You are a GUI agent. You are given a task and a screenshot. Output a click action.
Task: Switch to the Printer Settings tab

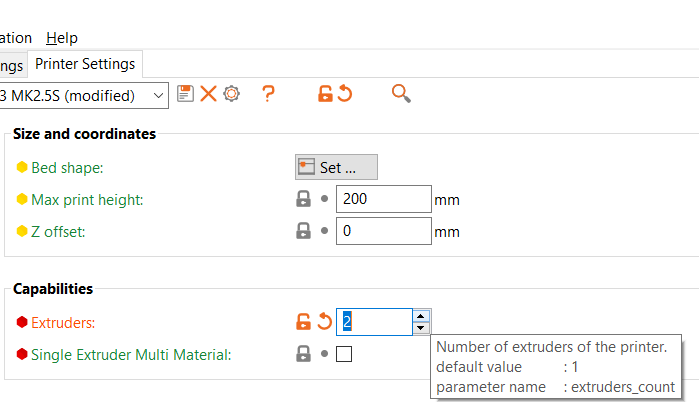coord(85,64)
